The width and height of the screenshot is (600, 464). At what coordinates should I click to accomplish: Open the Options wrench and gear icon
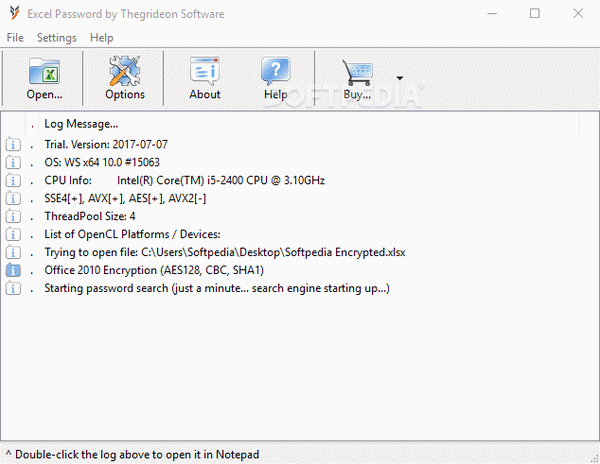125,71
